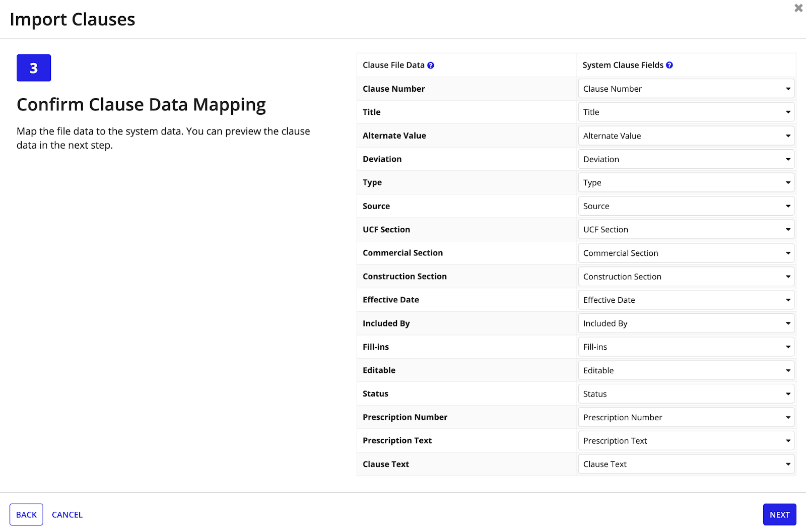Screen dimensions: 806x532
Task: Select the bold Clause Number file label
Action: (393, 89)
